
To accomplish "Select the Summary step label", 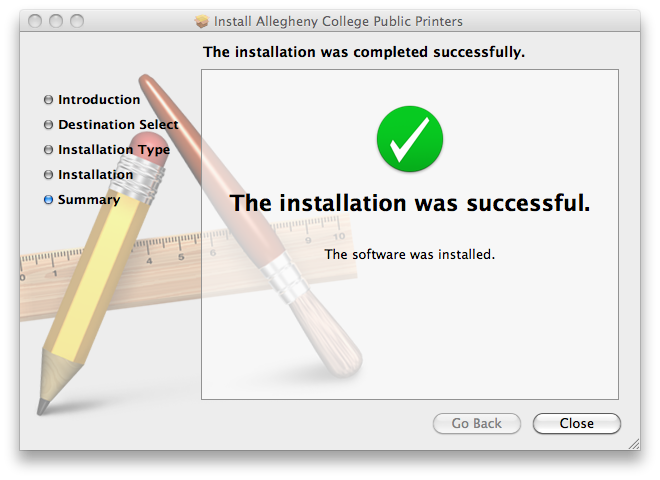I will point(89,200).
